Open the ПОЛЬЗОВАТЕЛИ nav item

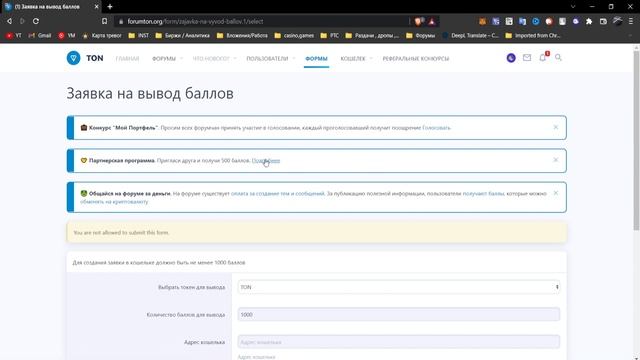click(267, 58)
